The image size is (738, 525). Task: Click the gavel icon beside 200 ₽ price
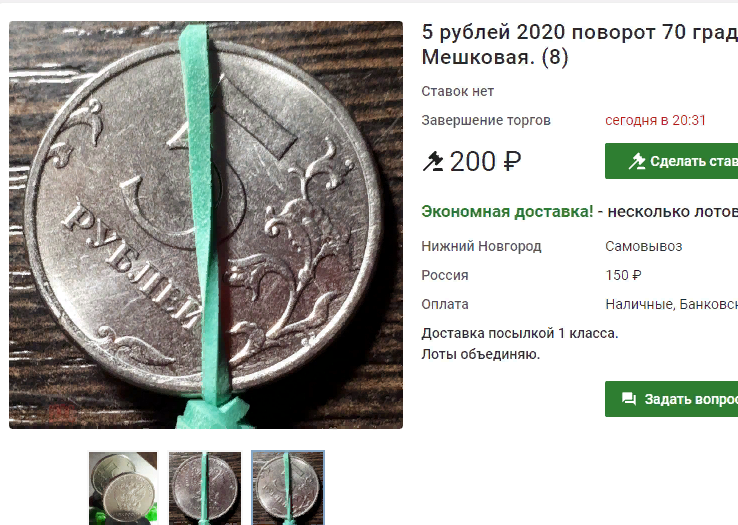[x=433, y=162]
